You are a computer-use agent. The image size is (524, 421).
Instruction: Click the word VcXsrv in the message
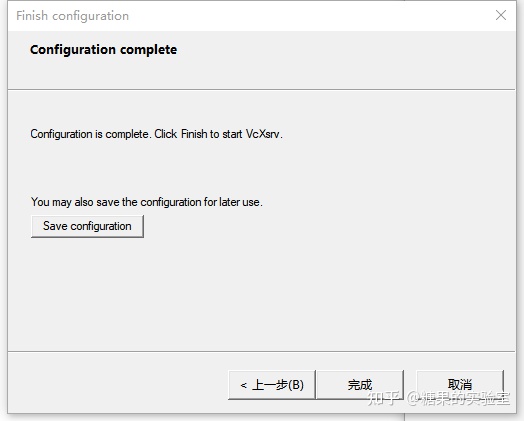click(x=264, y=134)
